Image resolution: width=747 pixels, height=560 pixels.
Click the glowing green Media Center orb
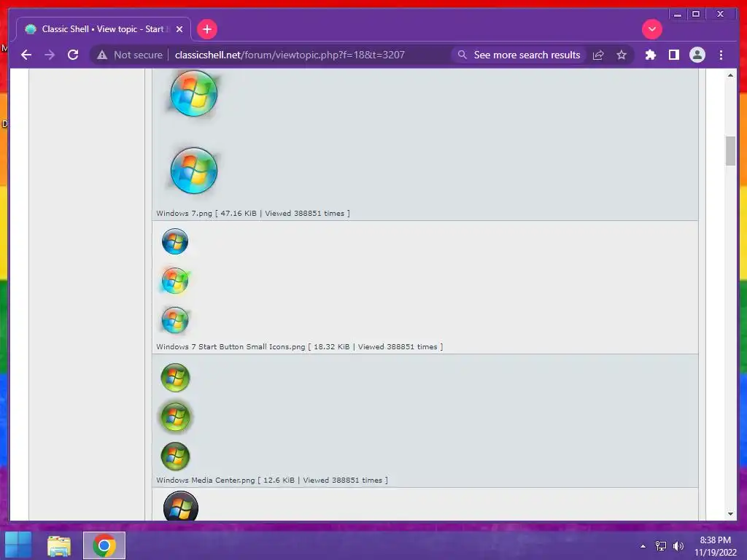tap(175, 416)
